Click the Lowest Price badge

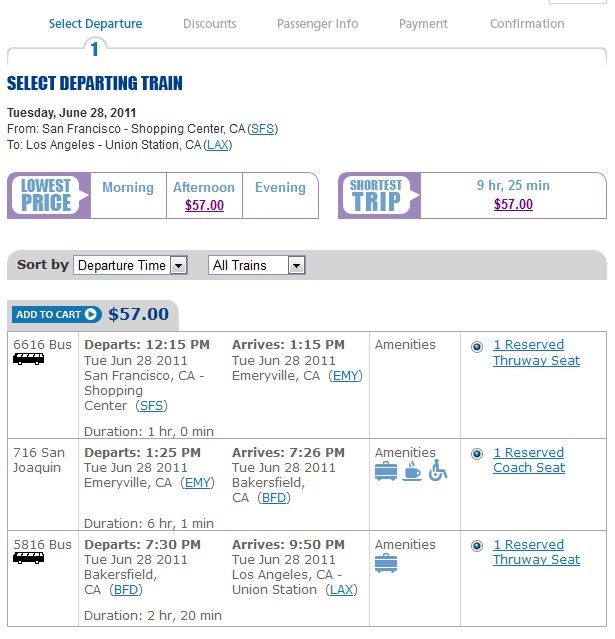[x=48, y=196]
